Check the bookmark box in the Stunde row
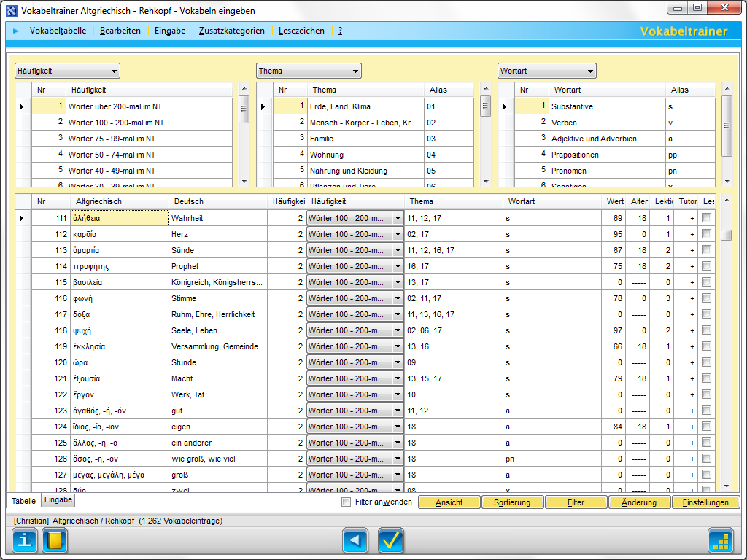The image size is (747, 560). coord(706,362)
